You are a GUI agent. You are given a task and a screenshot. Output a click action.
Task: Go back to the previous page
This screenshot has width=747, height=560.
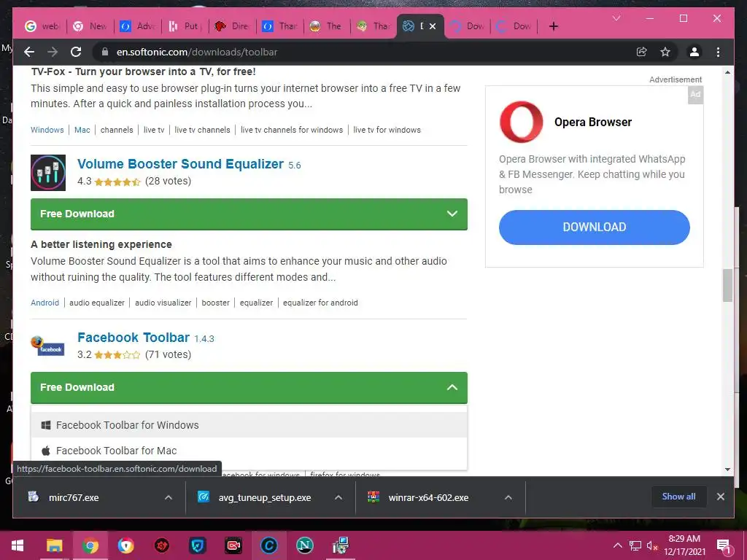[29, 52]
